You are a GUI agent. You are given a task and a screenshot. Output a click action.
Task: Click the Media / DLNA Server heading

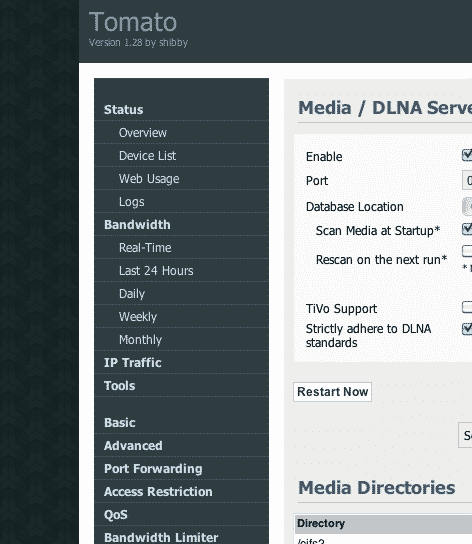tap(385, 108)
